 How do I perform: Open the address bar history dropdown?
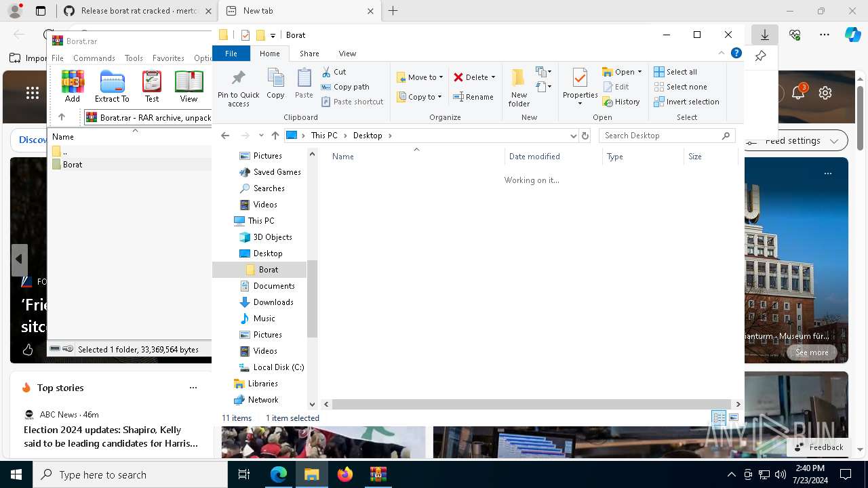[x=574, y=136]
